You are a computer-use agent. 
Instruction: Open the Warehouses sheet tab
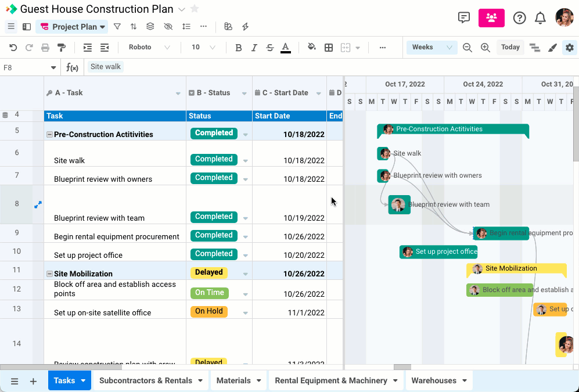[434, 380]
